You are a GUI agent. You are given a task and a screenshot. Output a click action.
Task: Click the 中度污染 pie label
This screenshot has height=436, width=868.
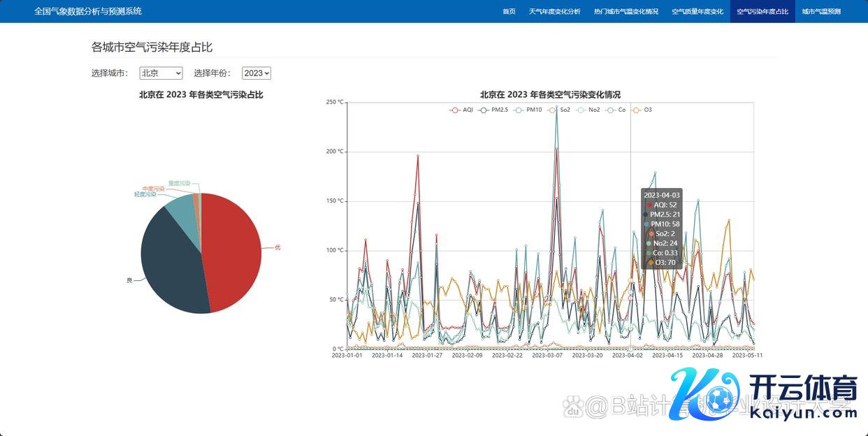153,189
